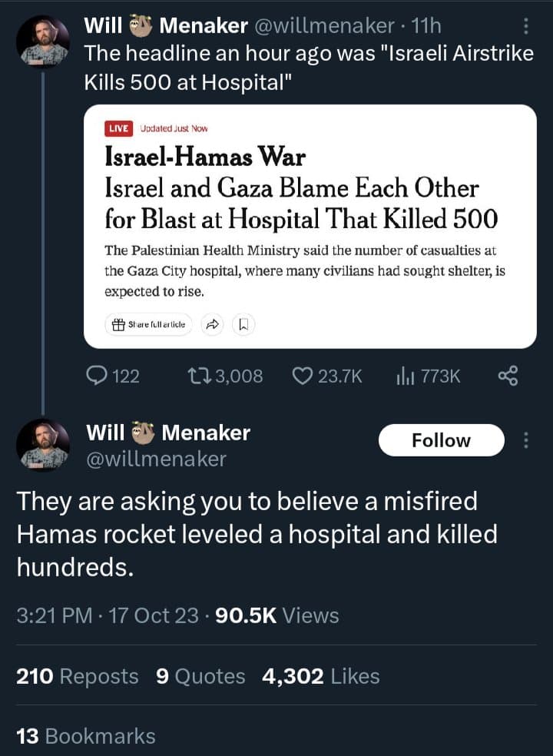The image size is (553, 756).
Task: Click the forward arrow icon in article card
Action: [x=211, y=325]
